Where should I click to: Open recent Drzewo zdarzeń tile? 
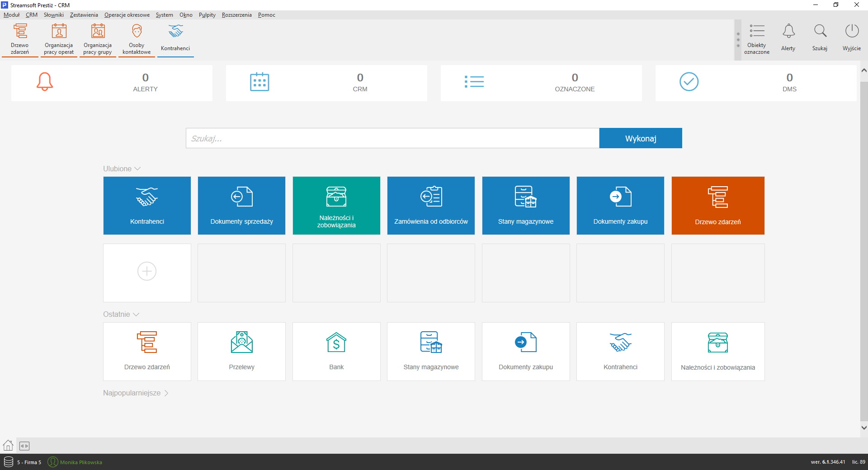coord(147,351)
